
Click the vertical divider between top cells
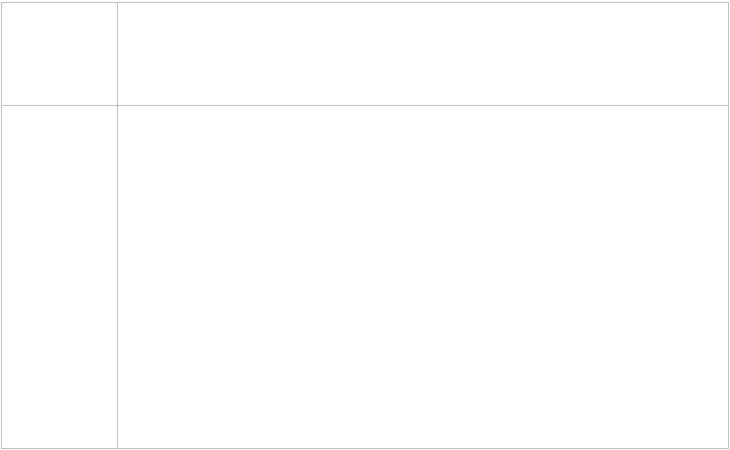[117, 54]
